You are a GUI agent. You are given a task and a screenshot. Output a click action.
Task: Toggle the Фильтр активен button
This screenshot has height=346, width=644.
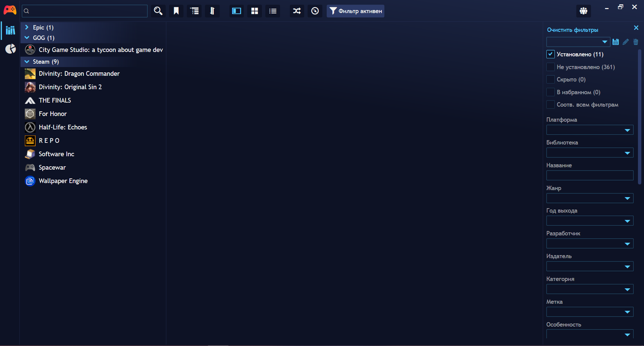356,11
